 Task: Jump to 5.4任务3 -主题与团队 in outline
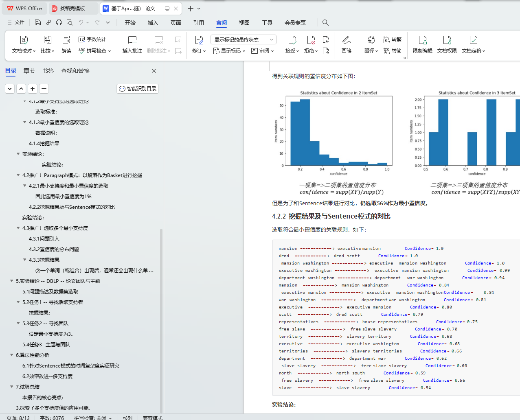click(x=46, y=344)
